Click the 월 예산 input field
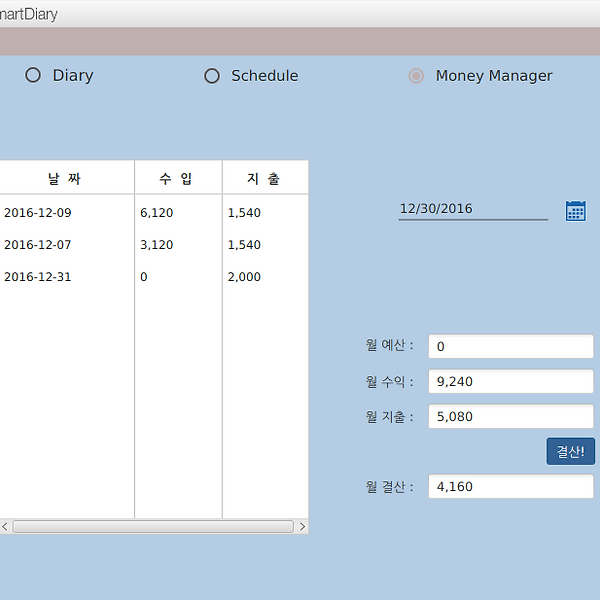Viewport: 600px width, 600px height. point(510,346)
